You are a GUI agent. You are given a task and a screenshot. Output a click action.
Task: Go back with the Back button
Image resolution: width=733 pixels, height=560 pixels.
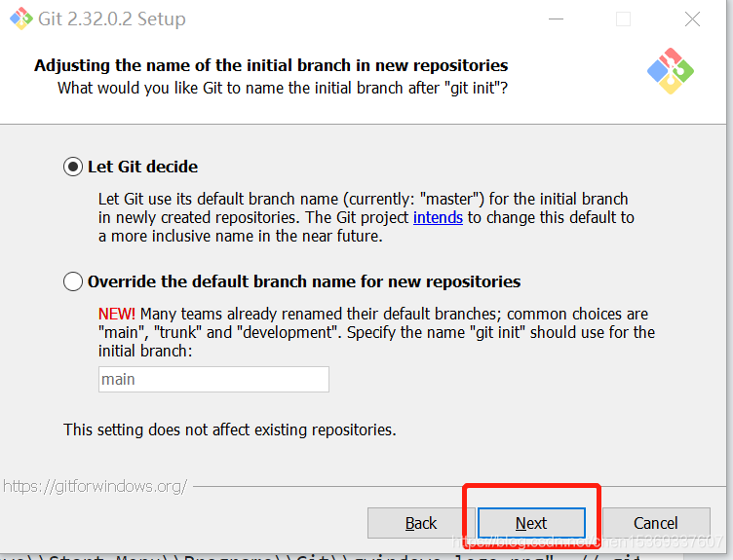tap(421, 523)
